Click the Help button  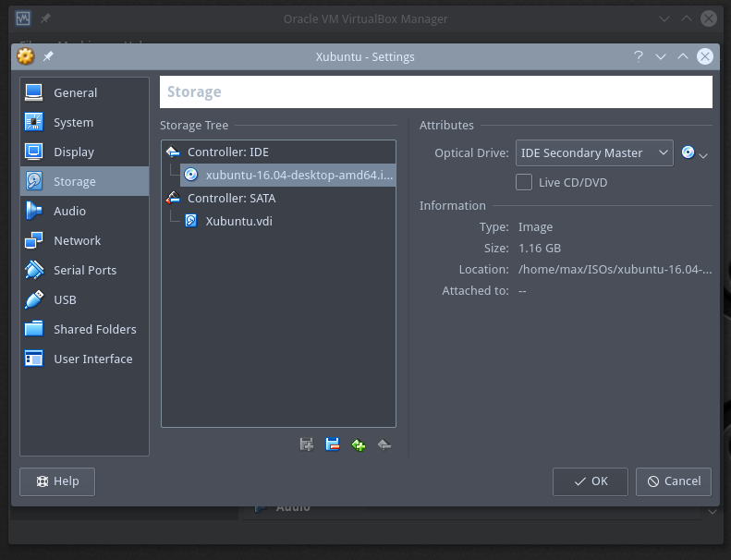click(x=57, y=481)
